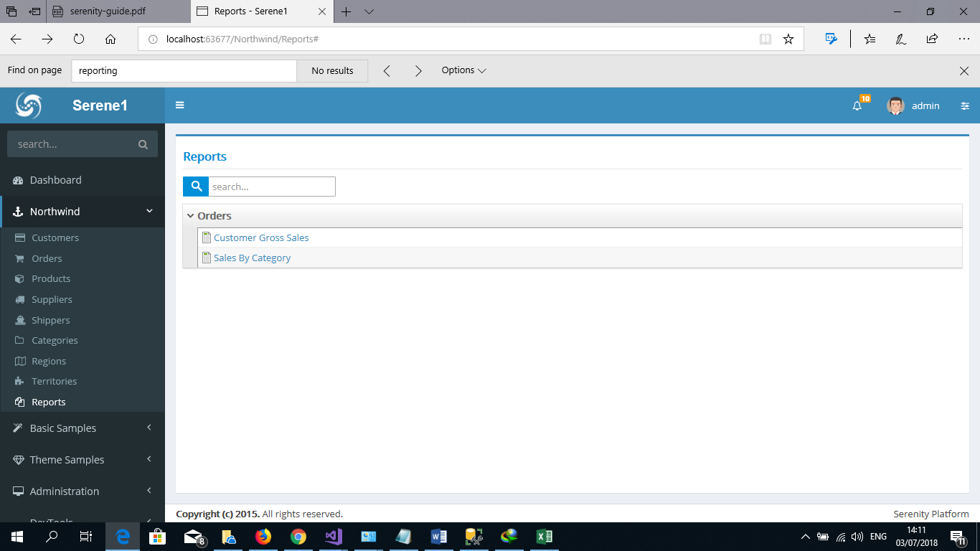This screenshot has height=551, width=980.
Task: Click the Serene1 swirl logo icon
Action: click(29, 105)
